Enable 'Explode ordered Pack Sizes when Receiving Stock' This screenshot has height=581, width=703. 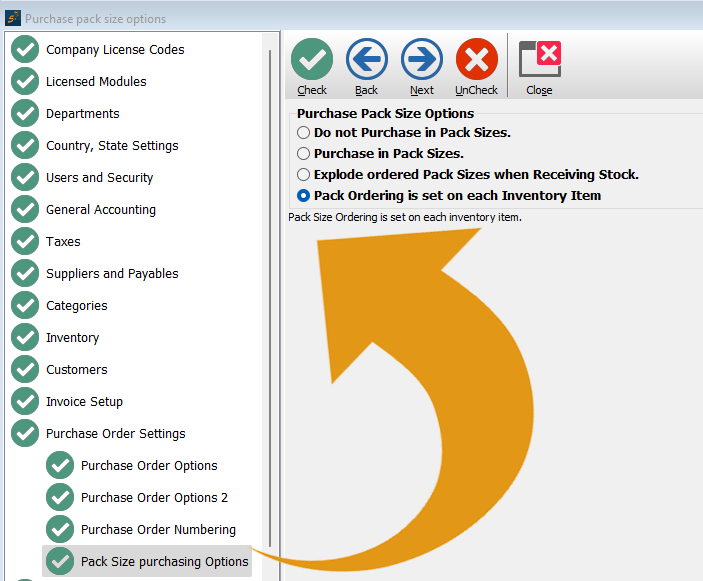[304, 175]
